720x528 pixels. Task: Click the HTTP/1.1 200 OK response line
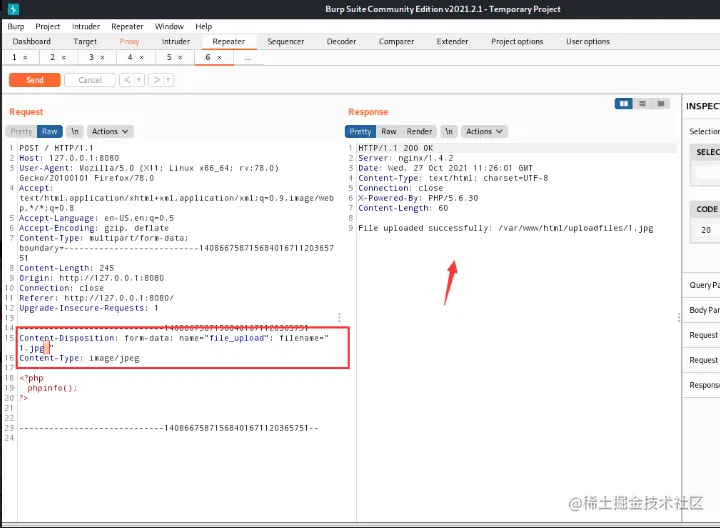(395, 148)
